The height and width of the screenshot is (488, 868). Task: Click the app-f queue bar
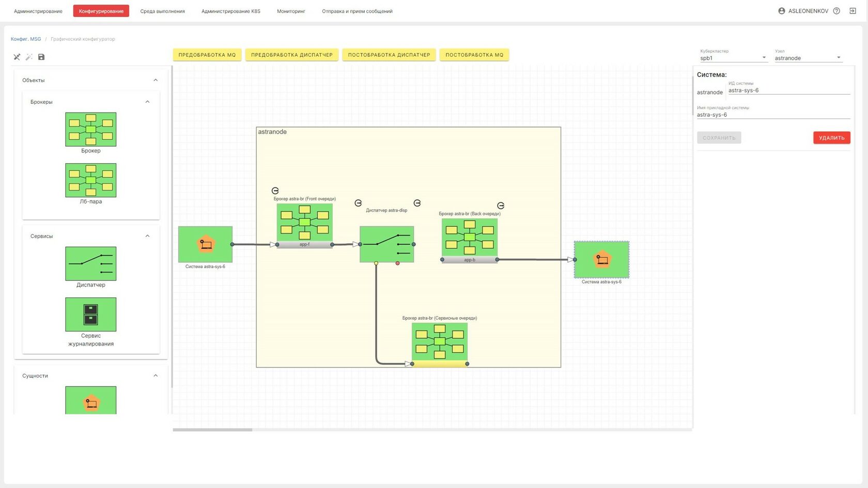coord(305,245)
